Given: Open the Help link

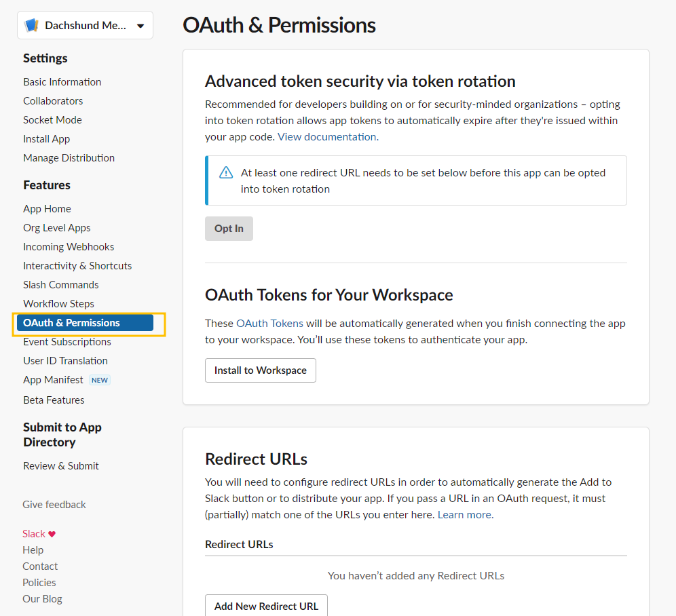Looking at the screenshot, I should 33,550.
